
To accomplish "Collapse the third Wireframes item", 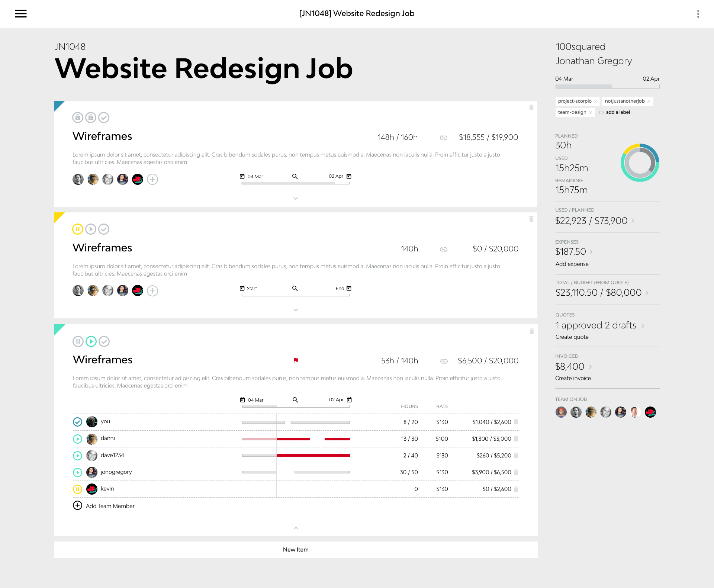I will (296, 528).
